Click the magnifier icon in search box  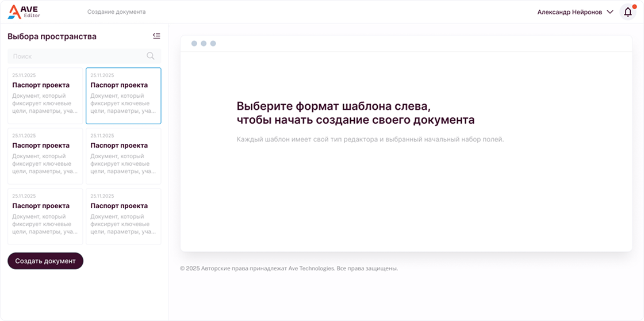pos(151,56)
